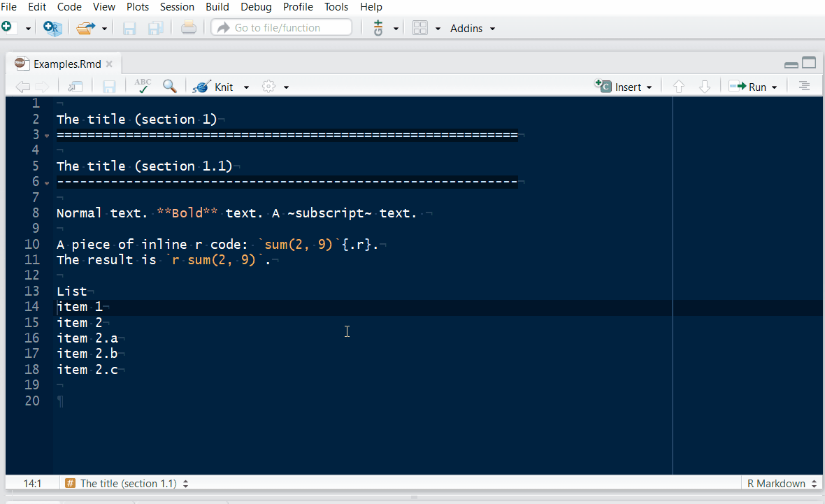This screenshot has height=504, width=825.
Task: Run spell check ABC icon
Action: pyautogui.click(x=143, y=86)
